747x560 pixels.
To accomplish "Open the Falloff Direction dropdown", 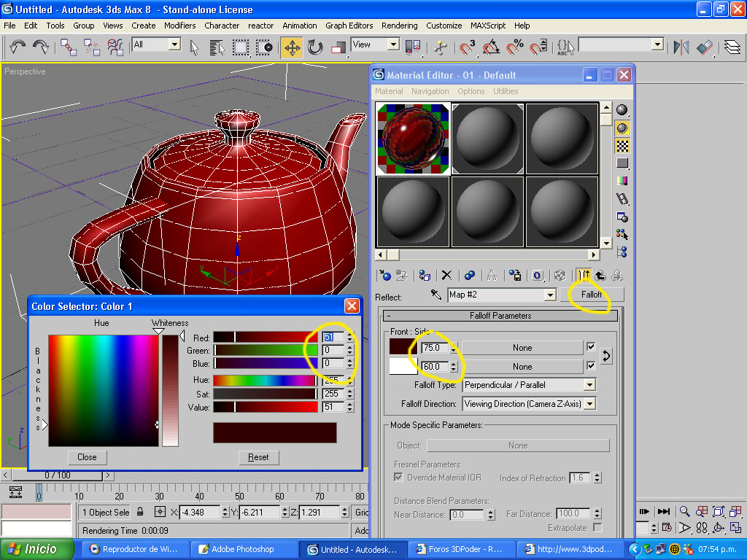I will tap(589, 404).
